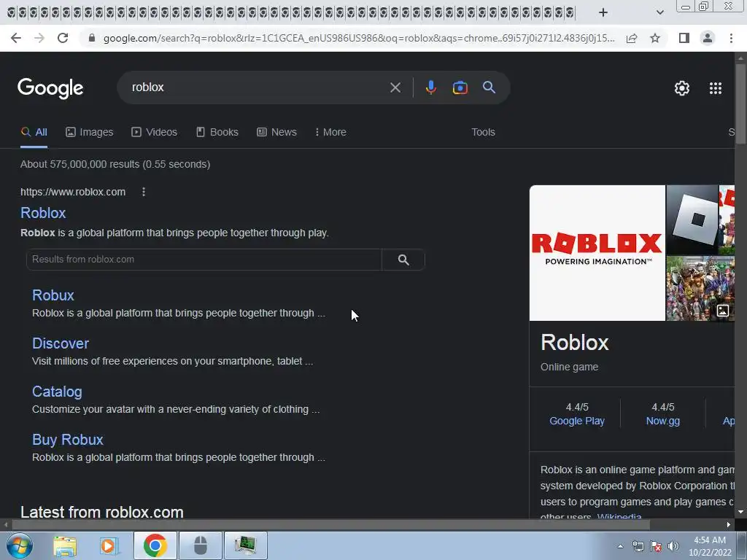
Task: Click the horizontal page scrollbar
Action: click(330, 525)
